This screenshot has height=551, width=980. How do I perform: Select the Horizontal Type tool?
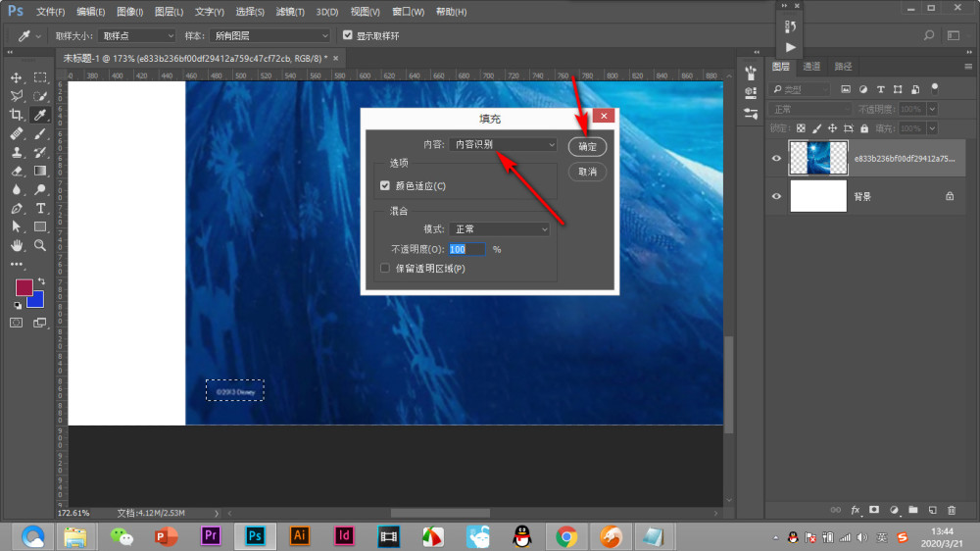tap(40, 208)
